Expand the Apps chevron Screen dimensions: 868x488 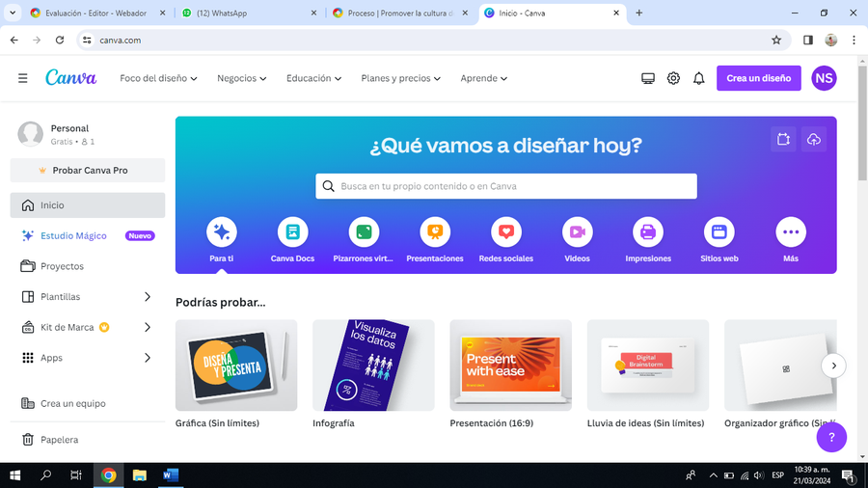click(148, 358)
